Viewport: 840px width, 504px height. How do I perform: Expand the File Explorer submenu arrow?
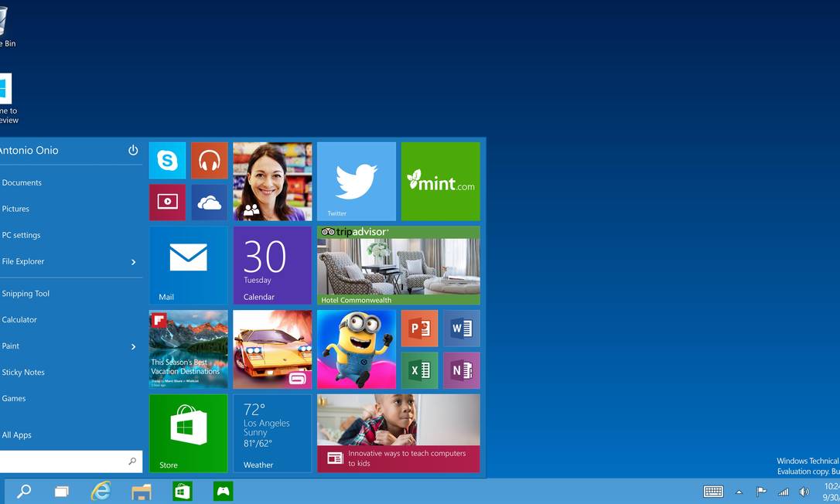[x=133, y=262]
